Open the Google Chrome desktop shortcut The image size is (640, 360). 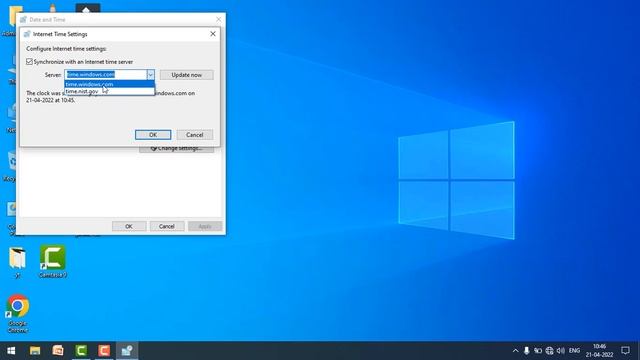[x=18, y=313]
